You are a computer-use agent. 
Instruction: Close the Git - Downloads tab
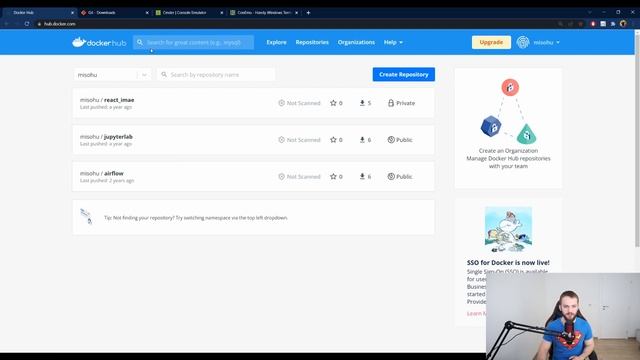tap(147, 13)
